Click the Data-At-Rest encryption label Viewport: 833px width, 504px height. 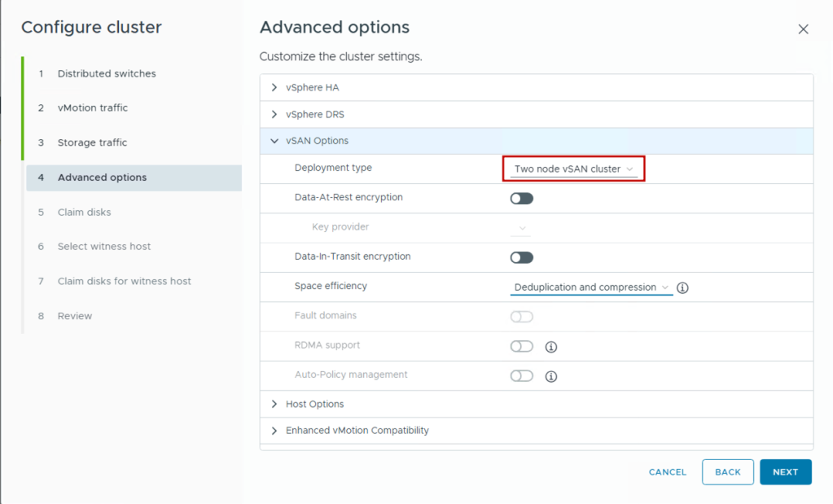pyautogui.click(x=349, y=198)
